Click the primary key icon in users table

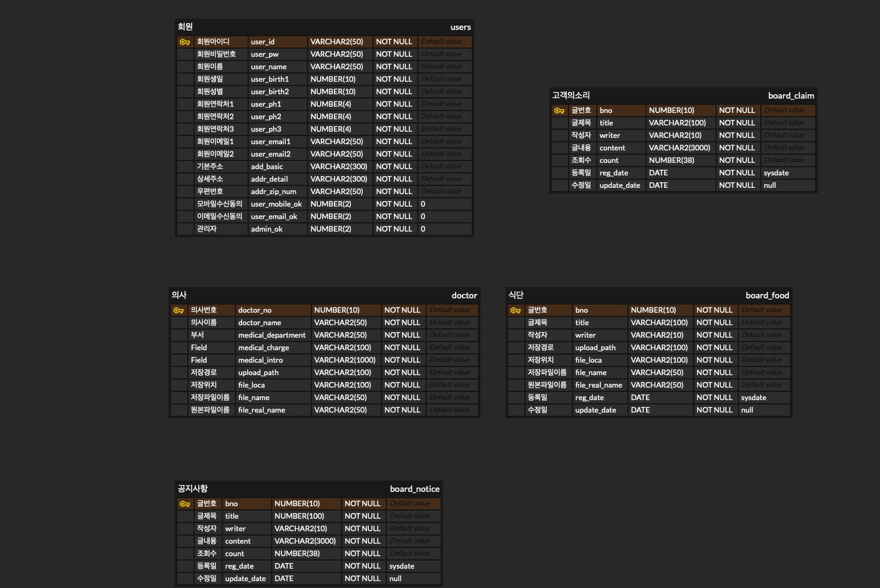pos(184,42)
